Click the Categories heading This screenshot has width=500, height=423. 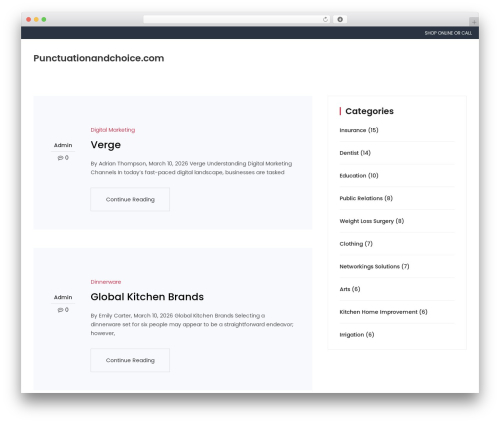pyautogui.click(x=369, y=111)
